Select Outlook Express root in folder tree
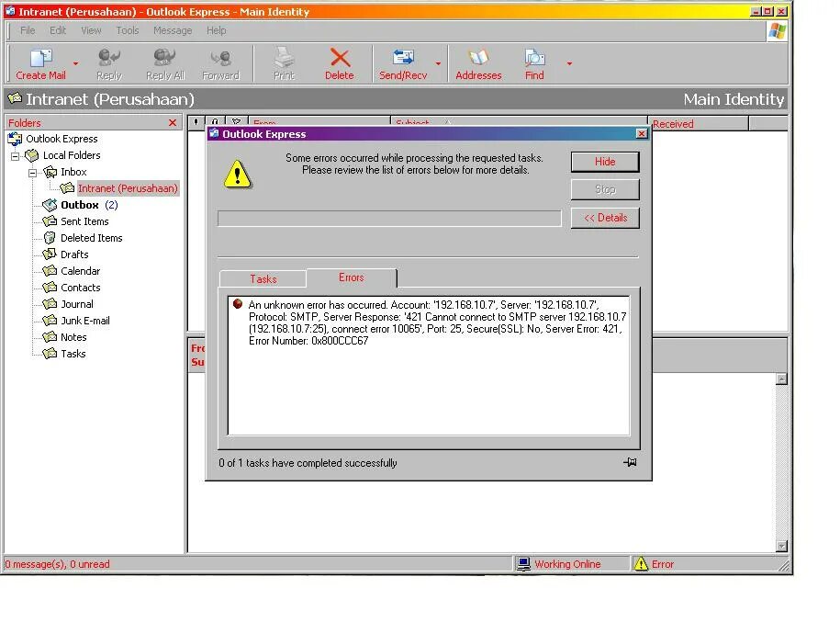 pos(53,139)
